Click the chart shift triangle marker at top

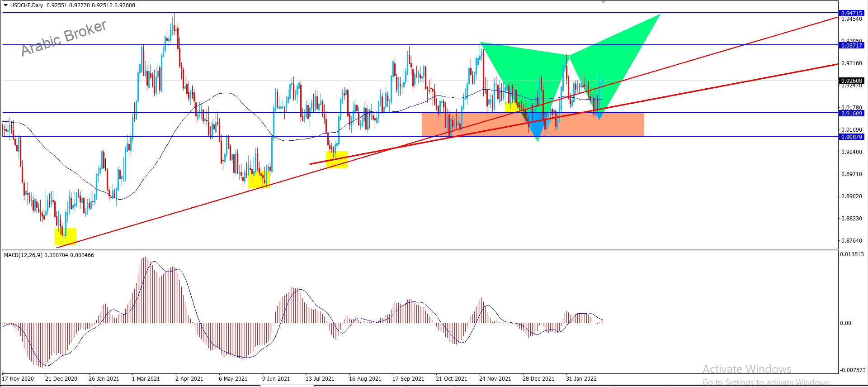[x=603, y=2]
